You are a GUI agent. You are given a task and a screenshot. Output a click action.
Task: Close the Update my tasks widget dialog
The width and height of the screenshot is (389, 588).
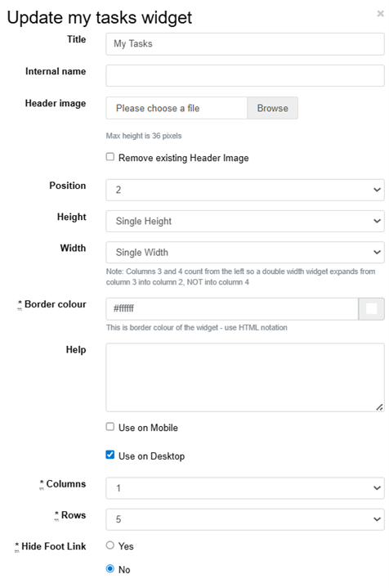point(380,14)
